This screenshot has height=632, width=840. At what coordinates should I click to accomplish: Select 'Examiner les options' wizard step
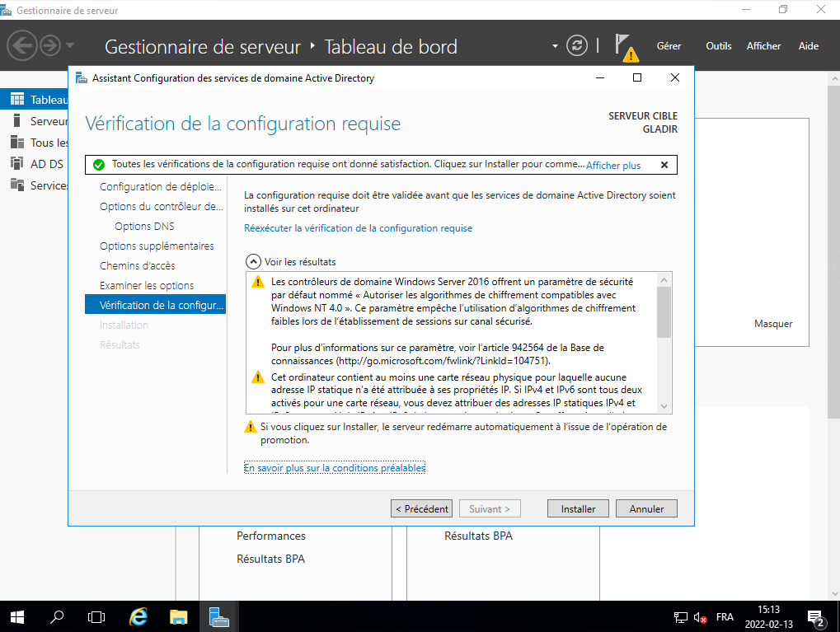point(147,286)
